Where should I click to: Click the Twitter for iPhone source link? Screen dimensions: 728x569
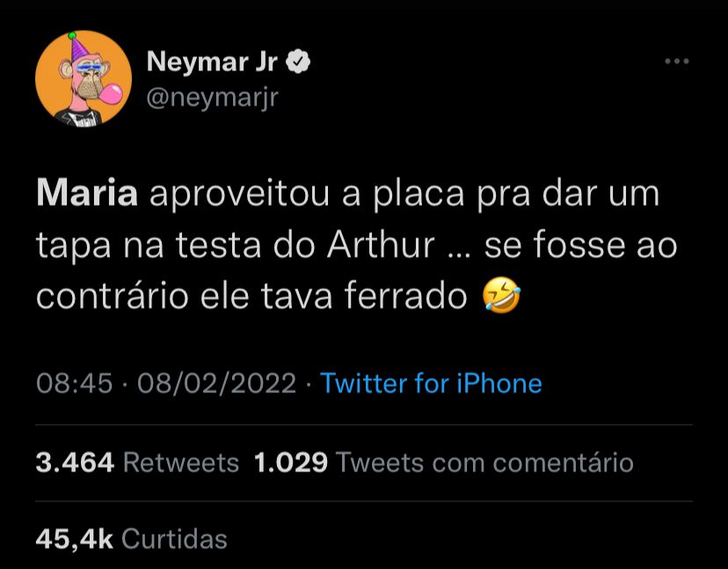click(x=431, y=383)
